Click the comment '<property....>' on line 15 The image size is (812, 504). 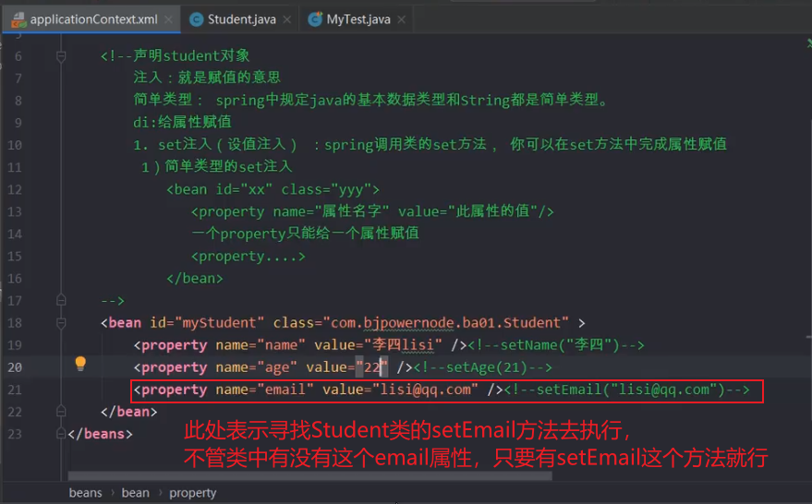(x=248, y=256)
